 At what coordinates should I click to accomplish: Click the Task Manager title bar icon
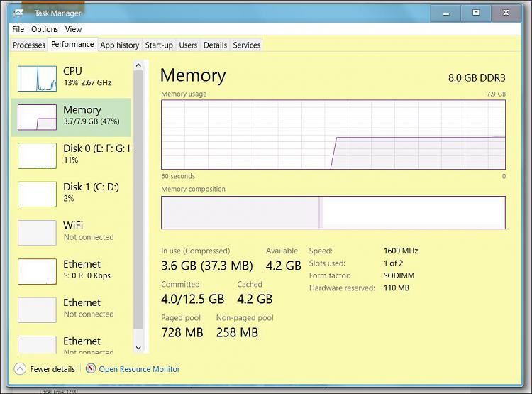pyautogui.click(x=18, y=13)
